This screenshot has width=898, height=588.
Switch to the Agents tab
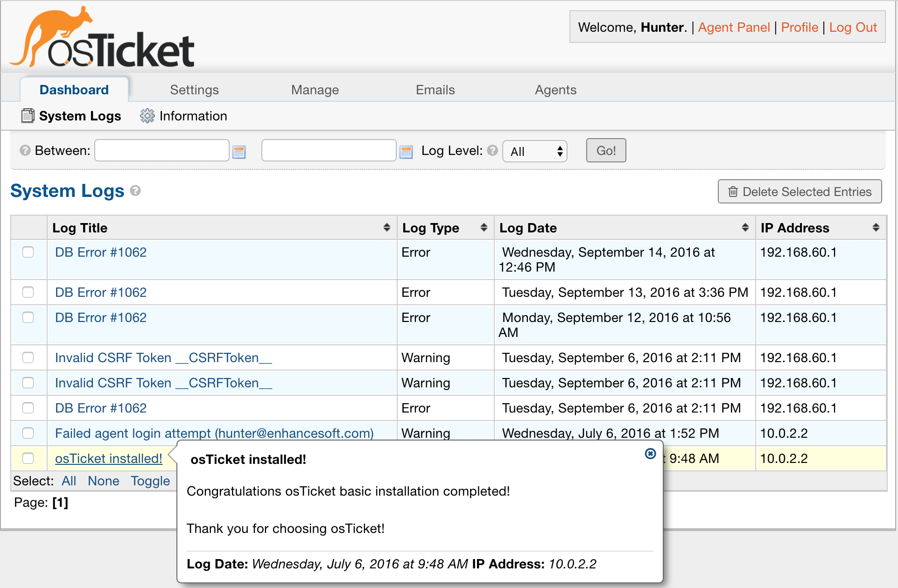554,89
